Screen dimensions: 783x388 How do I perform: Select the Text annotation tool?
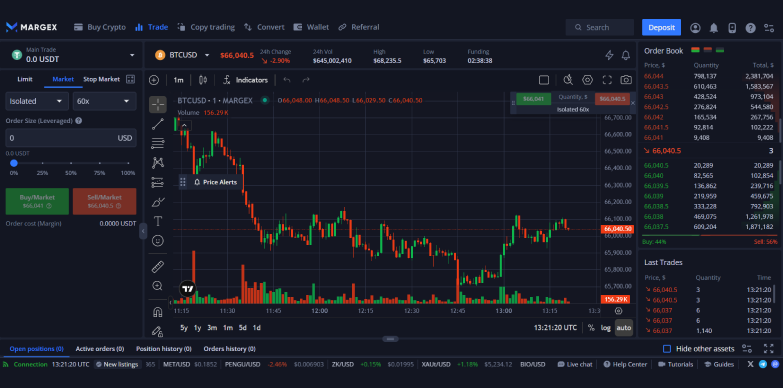(x=158, y=221)
